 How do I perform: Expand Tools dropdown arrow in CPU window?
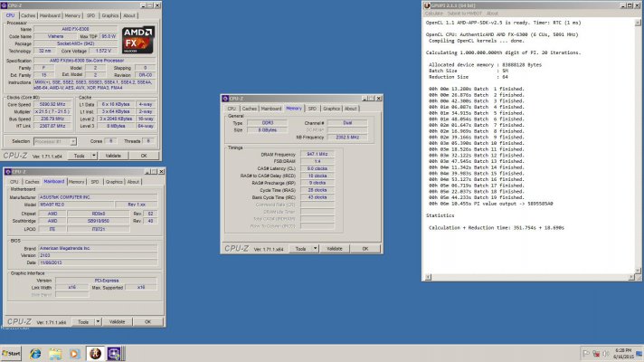pyautogui.click(x=94, y=156)
